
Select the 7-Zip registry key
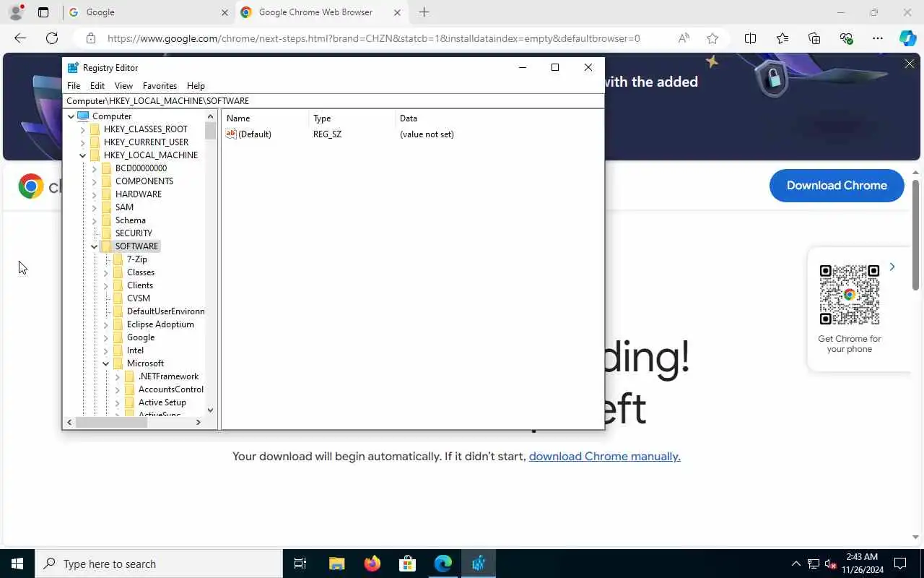(137, 259)
